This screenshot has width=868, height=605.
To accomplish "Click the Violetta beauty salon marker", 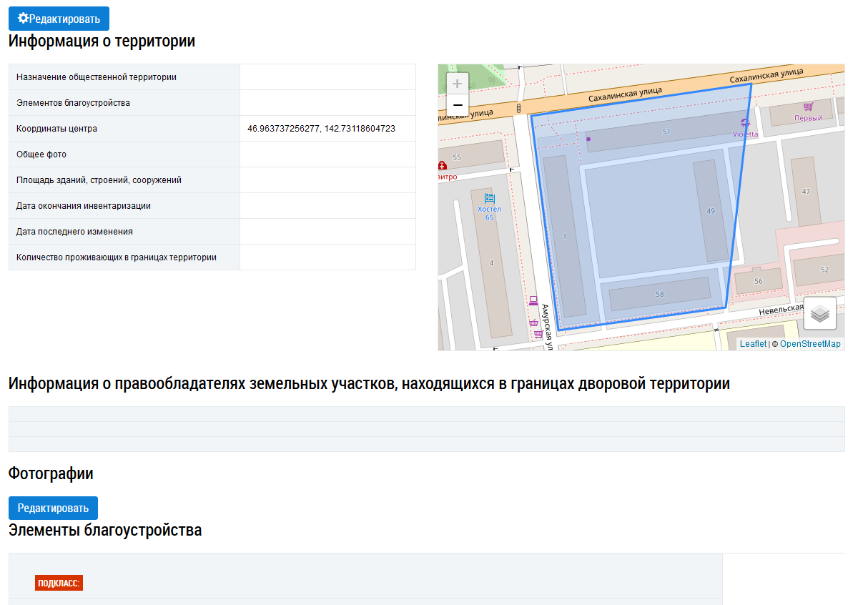I will point(745,122).
